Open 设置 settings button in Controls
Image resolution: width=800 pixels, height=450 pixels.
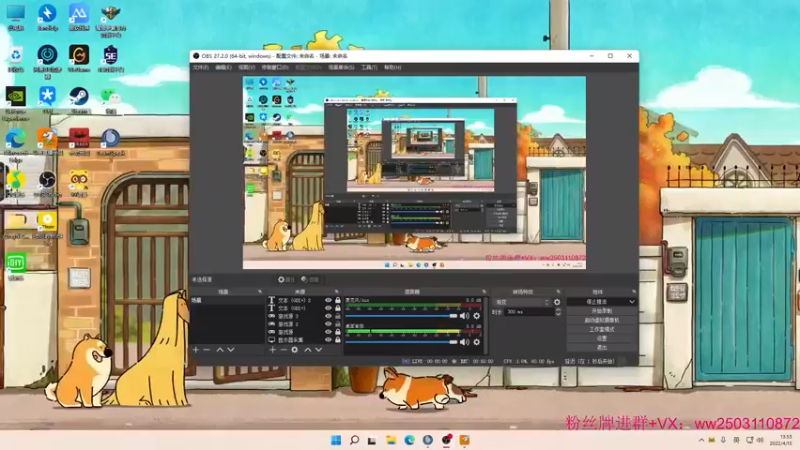602,338
